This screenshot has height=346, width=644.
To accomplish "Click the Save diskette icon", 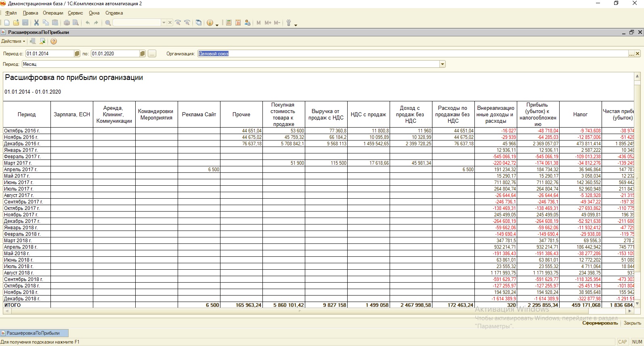I will [25, 23].
